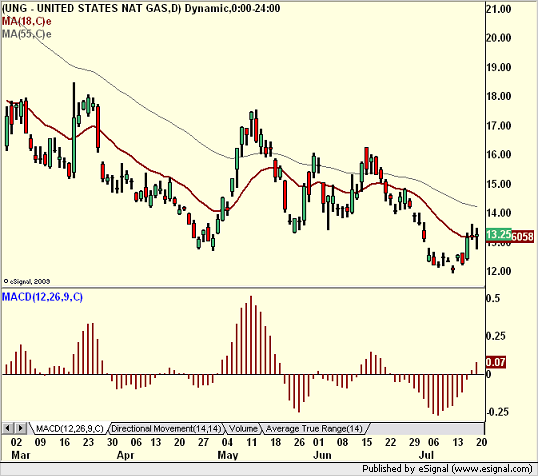Viewport: 538px width, 476px height.
Task: Click the Published by eSignal footer text
Action: (447, 469)
